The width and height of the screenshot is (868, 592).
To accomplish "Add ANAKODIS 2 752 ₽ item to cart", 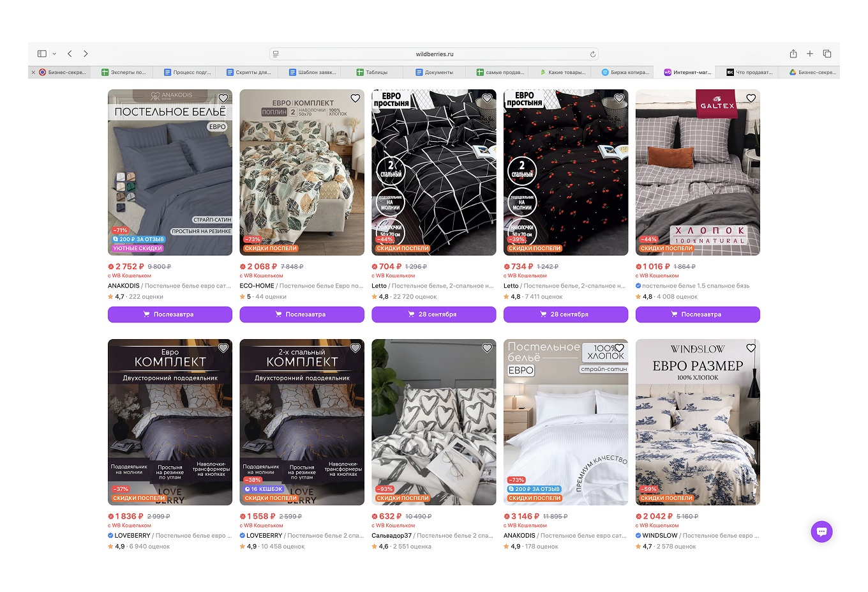I will coord(170,314).
